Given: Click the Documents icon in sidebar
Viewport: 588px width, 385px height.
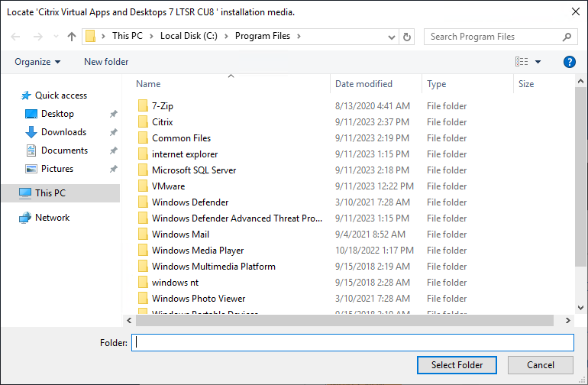Looking at the screenshot, I should point(31,150).
